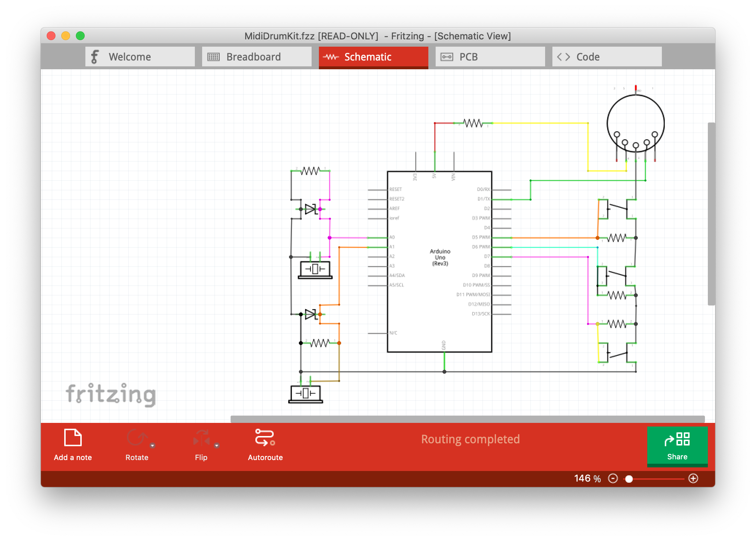756x541 pixels.
Task: Select the resistor above the Arduino
Action: coord(473,123)
